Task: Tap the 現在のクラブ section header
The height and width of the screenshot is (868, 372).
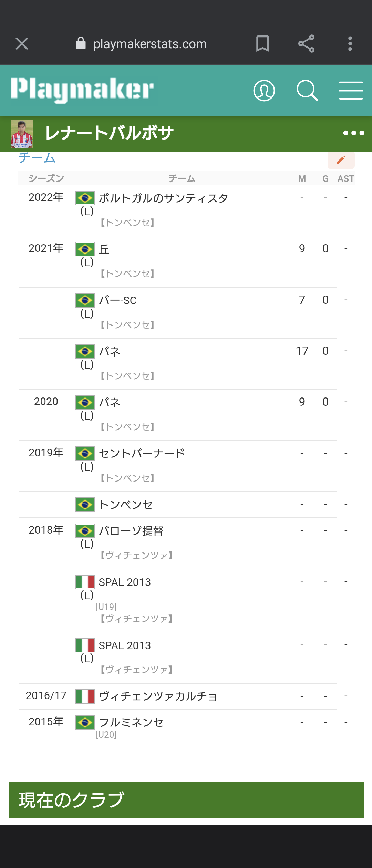Action: coord(186,799)
